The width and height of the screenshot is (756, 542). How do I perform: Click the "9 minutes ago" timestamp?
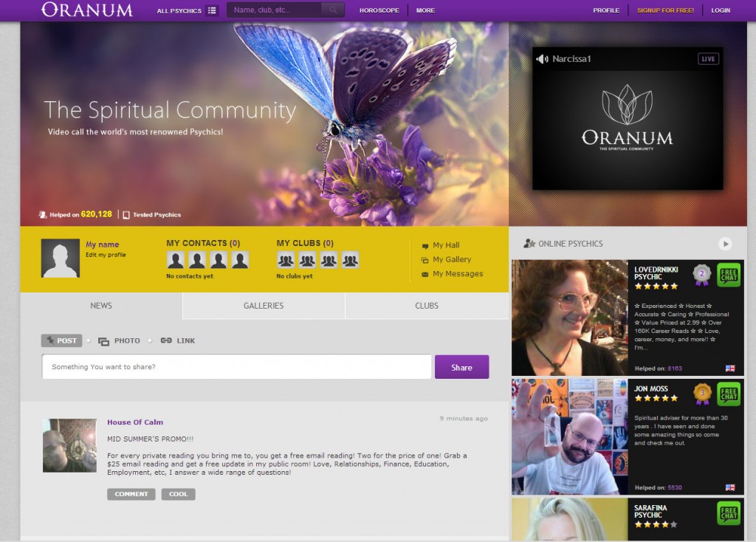pos(464,419)
